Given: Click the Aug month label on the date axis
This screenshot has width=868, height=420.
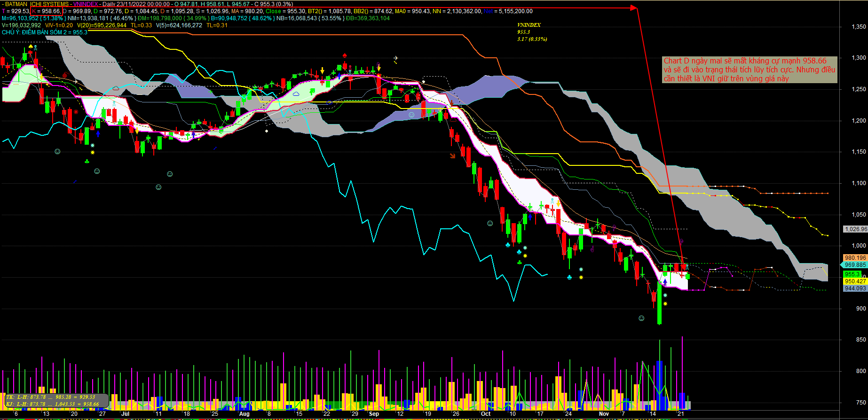Looking at the screenshot, I should tap(245, 414).
